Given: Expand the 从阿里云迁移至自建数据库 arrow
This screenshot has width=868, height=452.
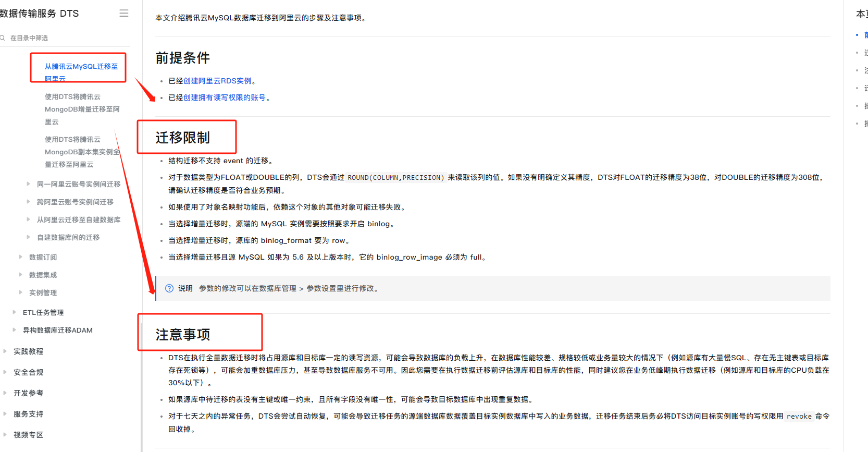Looking at the screenshot, I should (29, 219).
